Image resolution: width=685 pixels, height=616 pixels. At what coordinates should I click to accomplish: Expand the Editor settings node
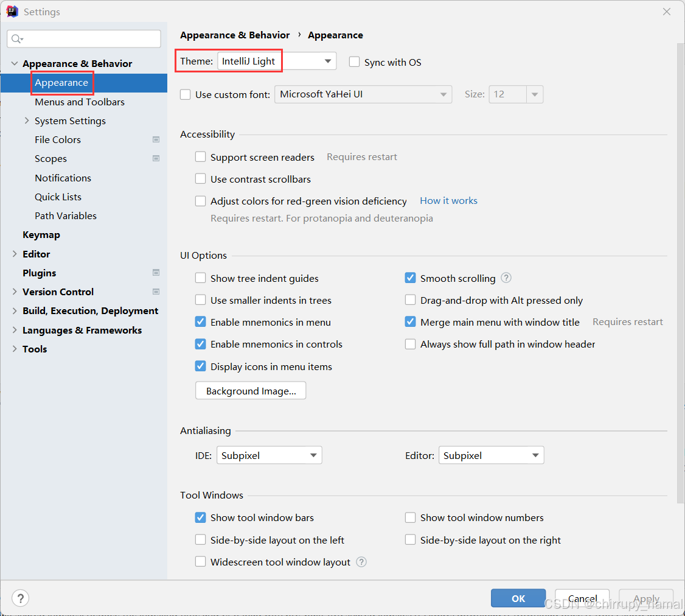point(15,254)
